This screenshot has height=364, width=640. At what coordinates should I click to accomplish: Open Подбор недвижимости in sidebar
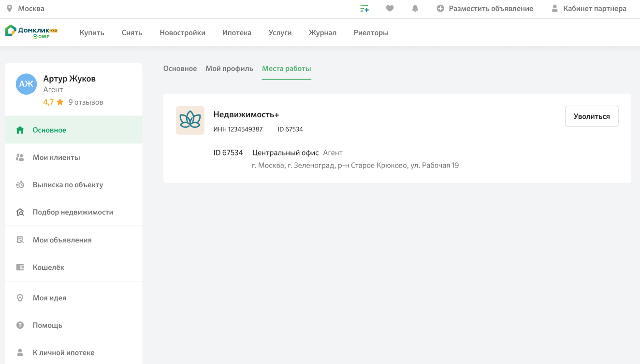click(x=73, y=212)
